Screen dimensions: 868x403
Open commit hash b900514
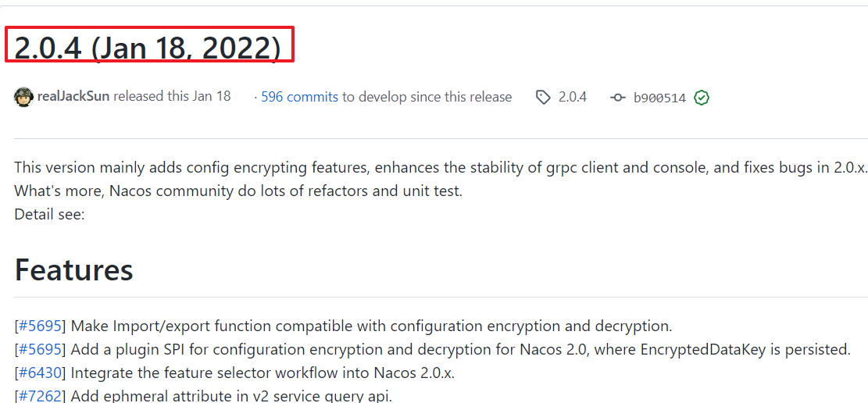coord(659,98)
